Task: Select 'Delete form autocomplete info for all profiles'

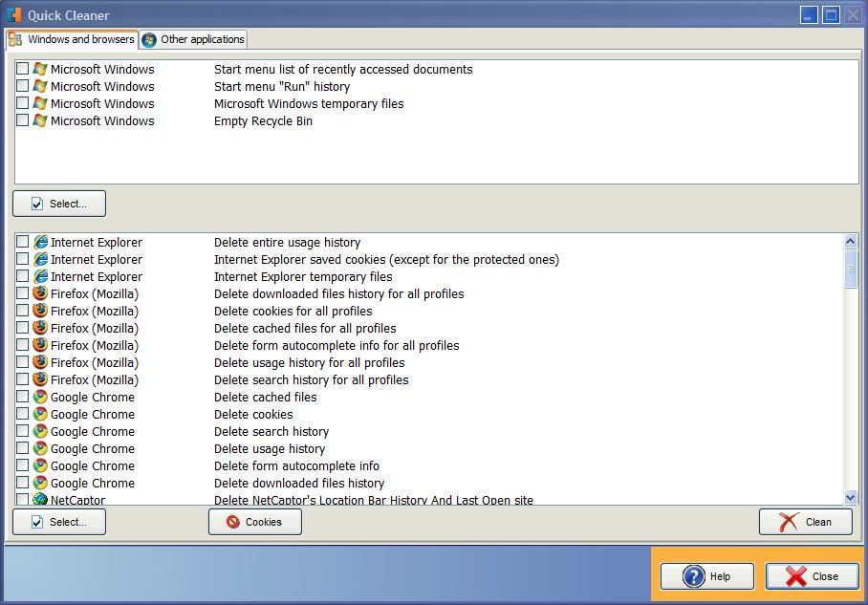Action: [x=336, y=345]
